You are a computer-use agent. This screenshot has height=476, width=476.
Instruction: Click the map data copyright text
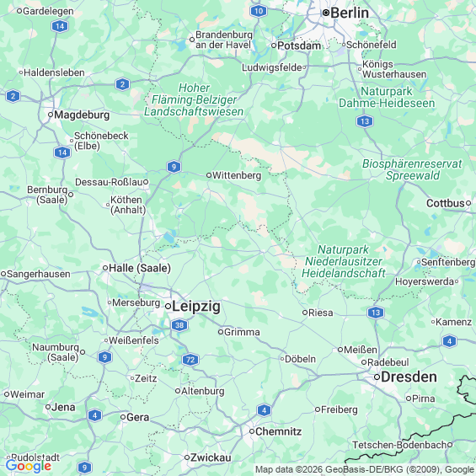pos(365,469)
